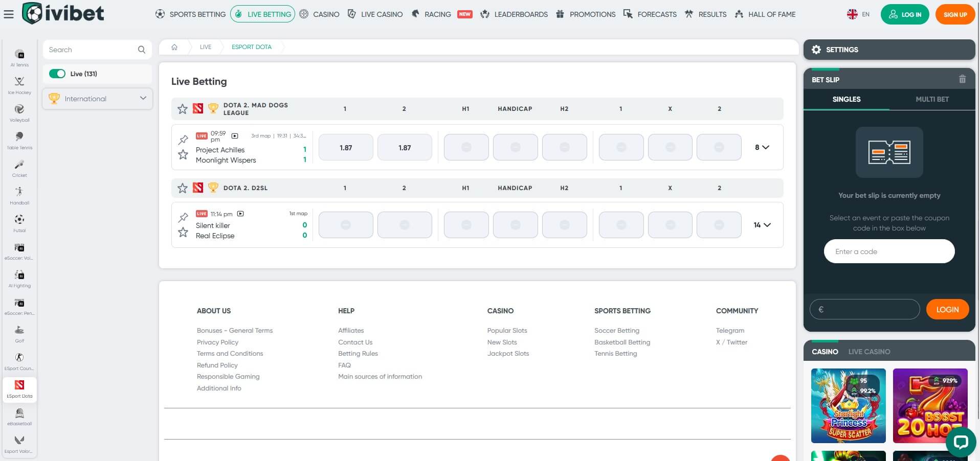Choose Table Tennis from sidebar
The width and height of the screenshot is (980, 461).
pos(19,141)
